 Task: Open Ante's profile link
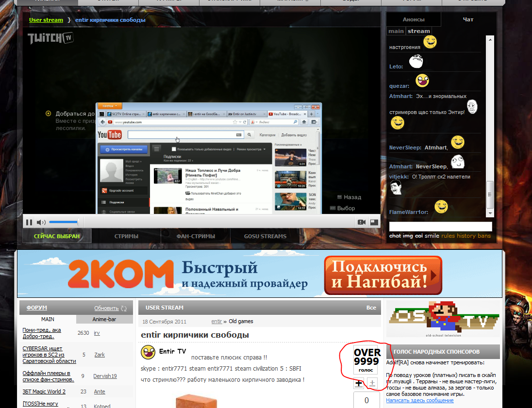click(x=100, y=392)
